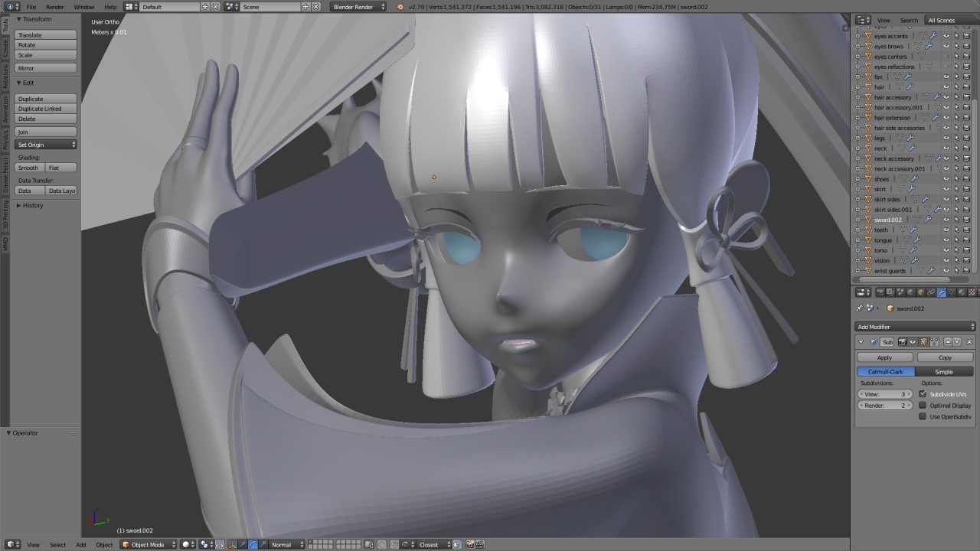
Task: Open the Render Layers properties tab icon
Action: (890, 292)
